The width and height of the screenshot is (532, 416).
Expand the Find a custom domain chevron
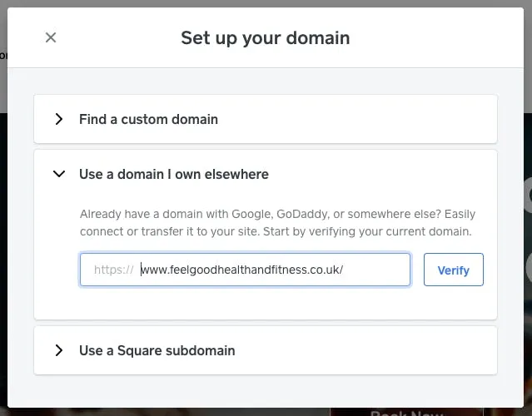[x=59, y=119]
